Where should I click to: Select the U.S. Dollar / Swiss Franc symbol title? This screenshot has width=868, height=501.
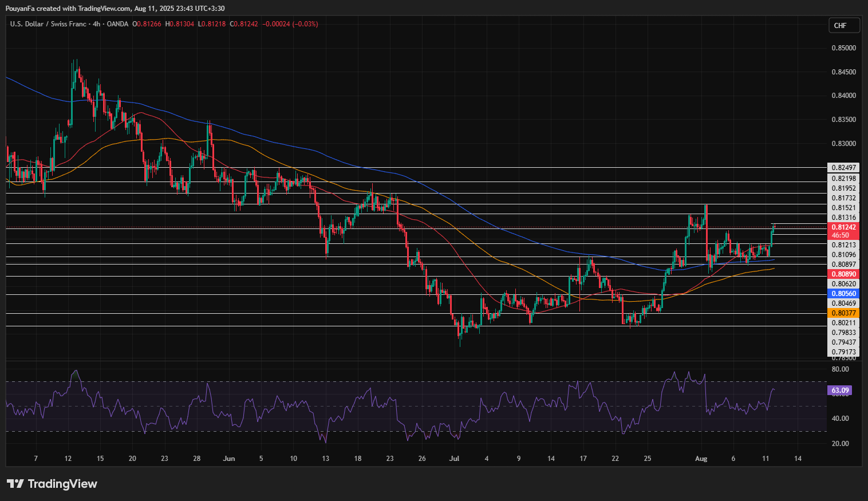[48, 24]
